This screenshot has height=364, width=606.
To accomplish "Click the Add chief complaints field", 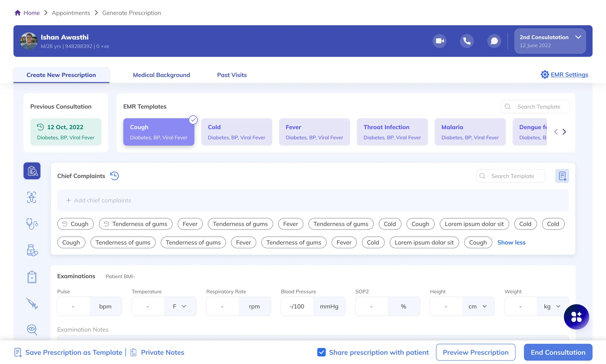I will click(x=313, y=200).
